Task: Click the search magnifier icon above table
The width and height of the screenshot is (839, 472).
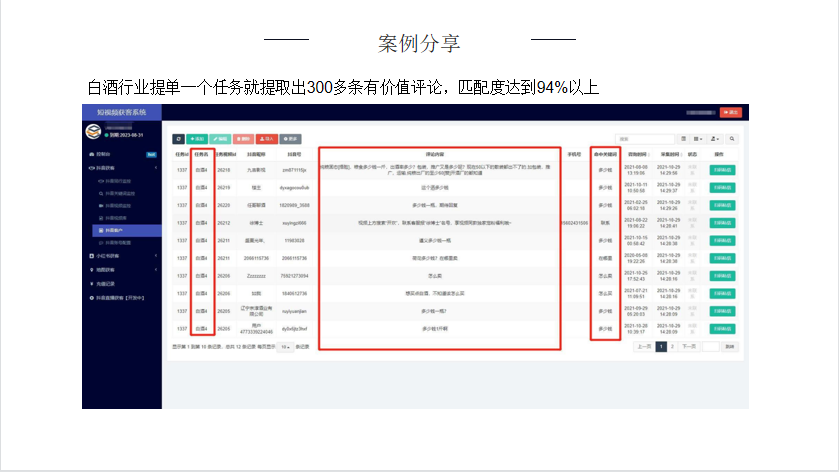Action: (732, 138)
